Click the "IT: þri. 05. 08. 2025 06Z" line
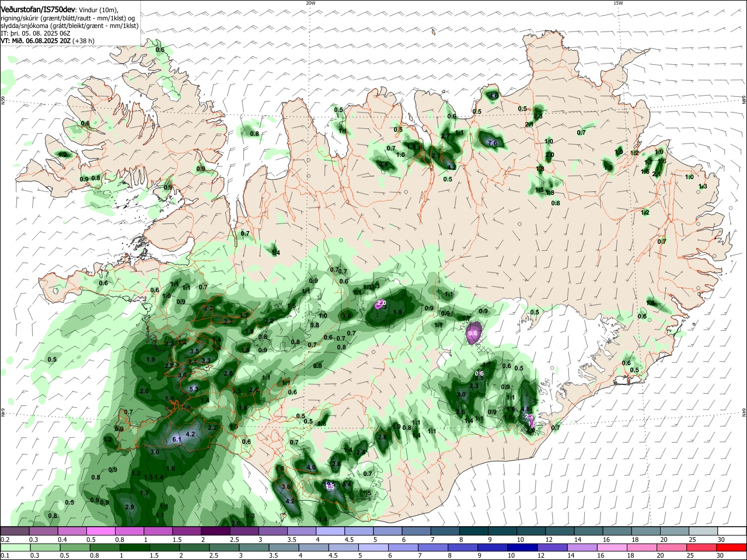The height and width of the screenshot is (560, 747). (x=37, y=33)
